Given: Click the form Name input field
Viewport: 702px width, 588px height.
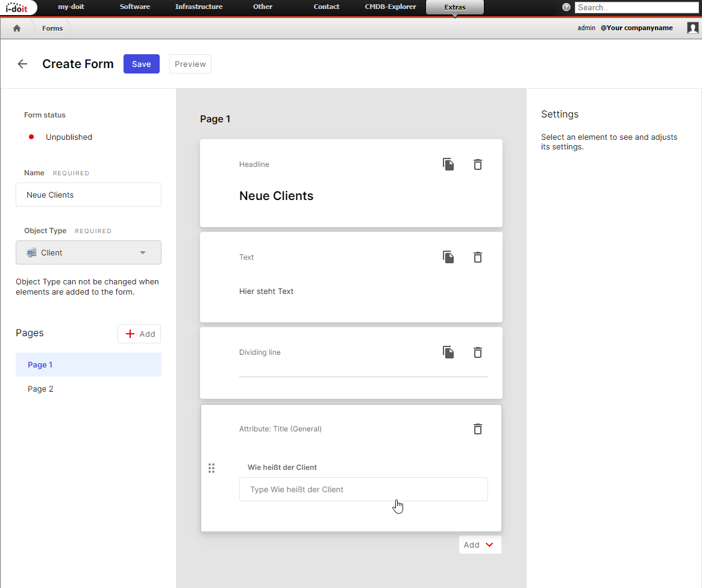Looking at the screenshot, I should tap(89, 195).
